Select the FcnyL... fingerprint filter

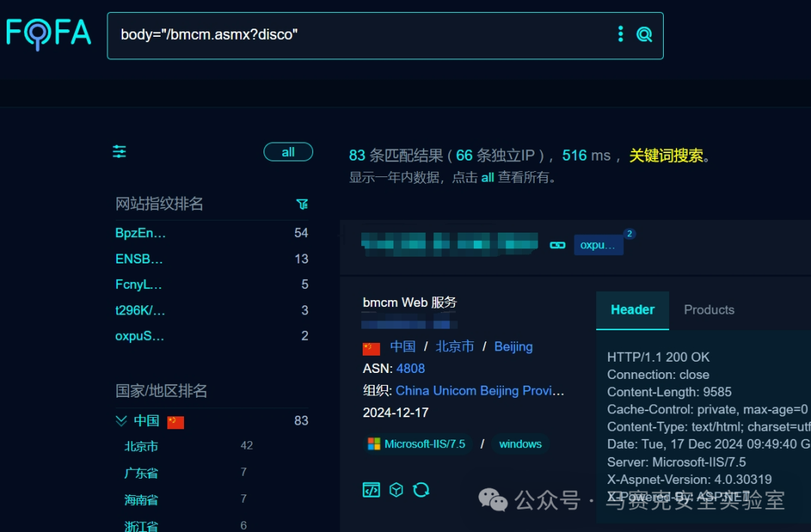point(139,284)
